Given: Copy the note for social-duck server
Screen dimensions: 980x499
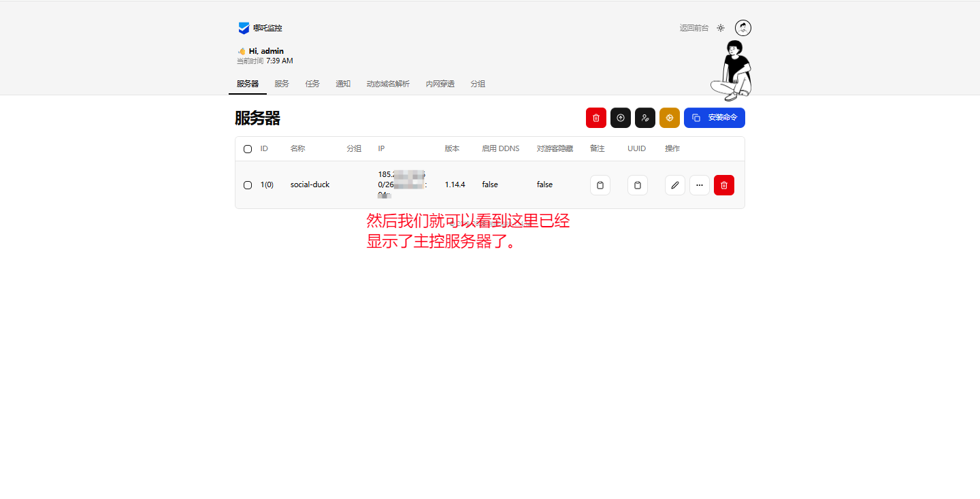Looking at the screenshot, I should point(600,185).
